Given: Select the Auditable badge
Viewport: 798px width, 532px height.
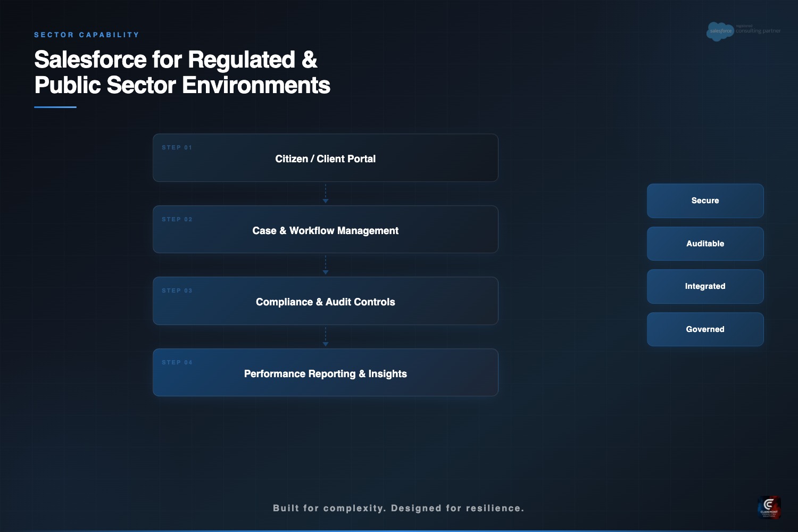Looking at the screenshot, I should pyautogui.click(x=705, y=244).
